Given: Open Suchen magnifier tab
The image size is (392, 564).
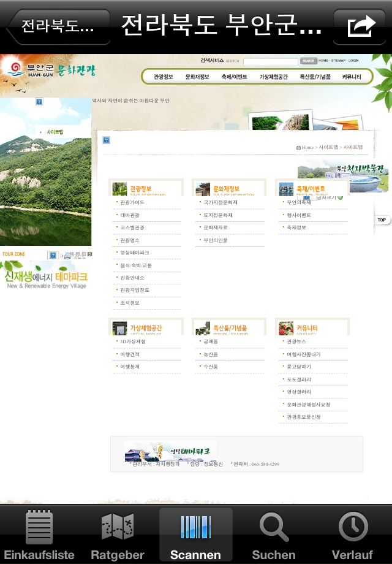Looking at the screenshot, I should pyautogui.click(x=274, y=535).
